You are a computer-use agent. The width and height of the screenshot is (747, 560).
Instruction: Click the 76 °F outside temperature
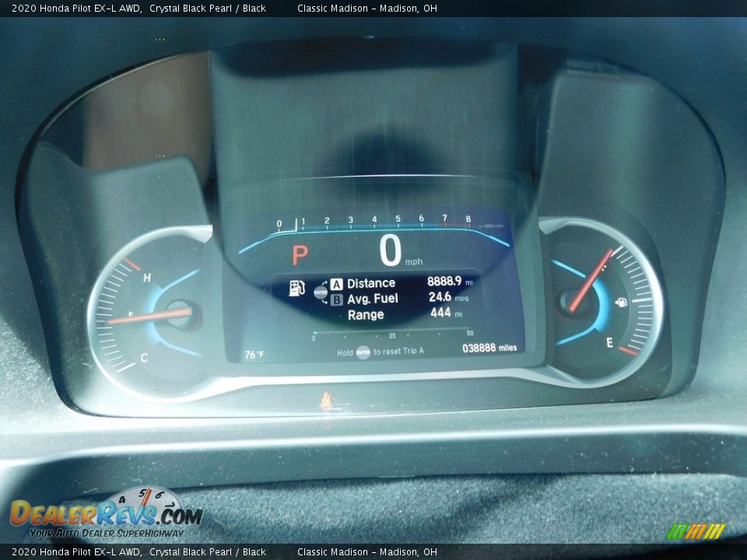[254, 355]
